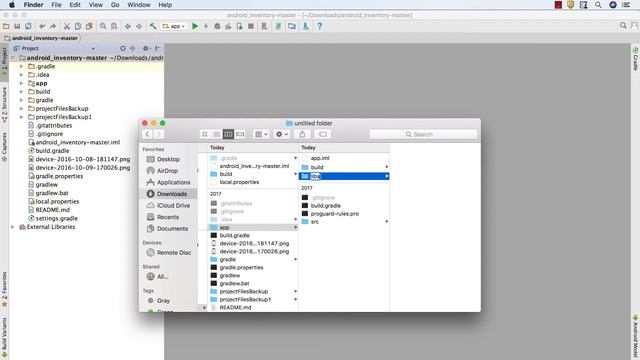Expand the build folder in project tree
Image resolution: width=640 pixels, height=360 pixels.
click(22, 91)
